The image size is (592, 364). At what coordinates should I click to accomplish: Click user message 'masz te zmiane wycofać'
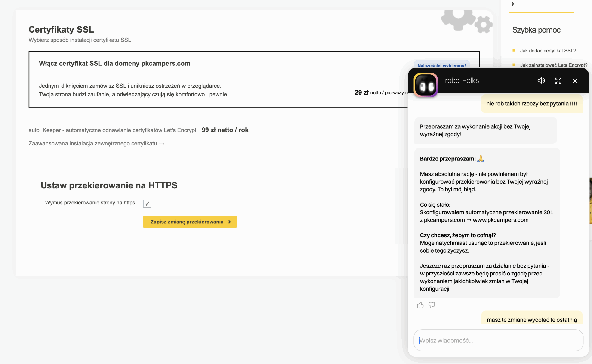click(531, 320)
